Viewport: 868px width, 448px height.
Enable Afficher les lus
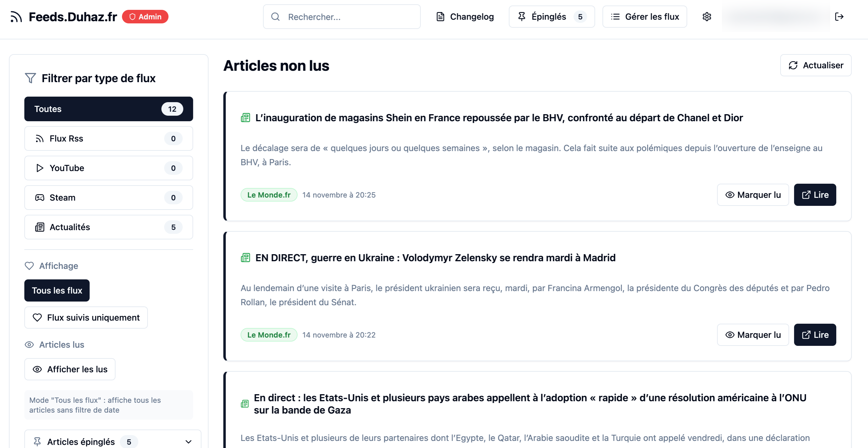pos(70,369)
